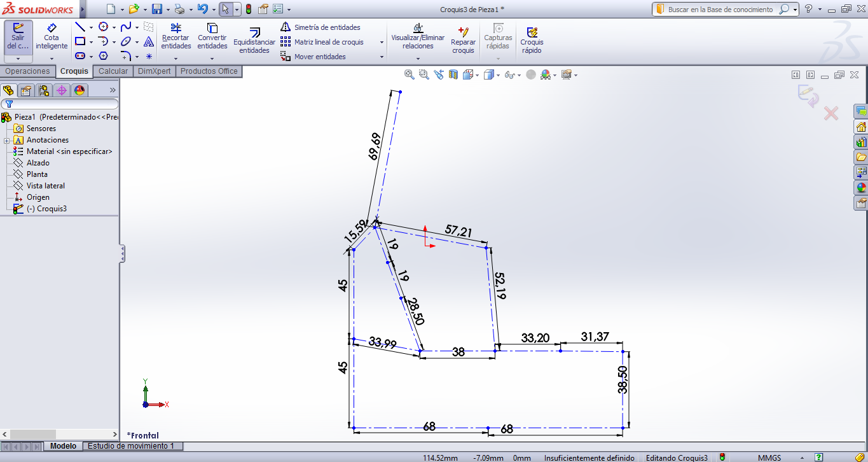Open DisplayManager panel tab

(79, 90)
